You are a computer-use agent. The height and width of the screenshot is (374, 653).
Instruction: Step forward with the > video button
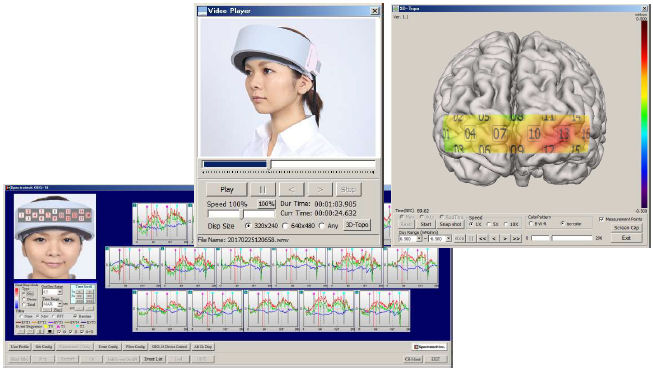[320, 189]
